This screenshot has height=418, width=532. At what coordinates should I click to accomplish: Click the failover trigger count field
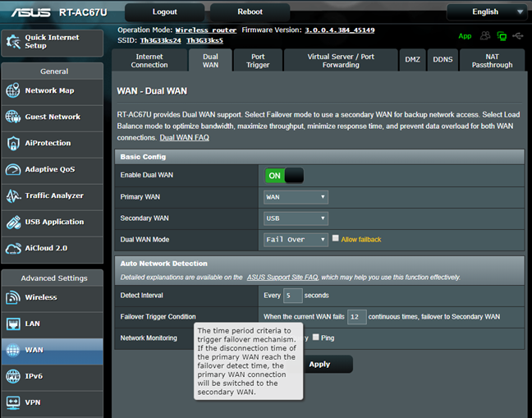coord(356,317)
